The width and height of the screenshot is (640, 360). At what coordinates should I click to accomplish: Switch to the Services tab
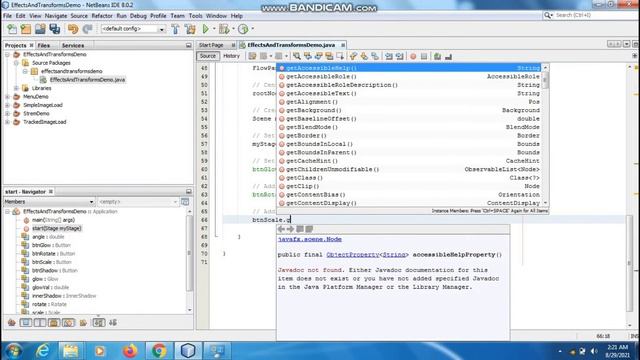coord(73,45)
